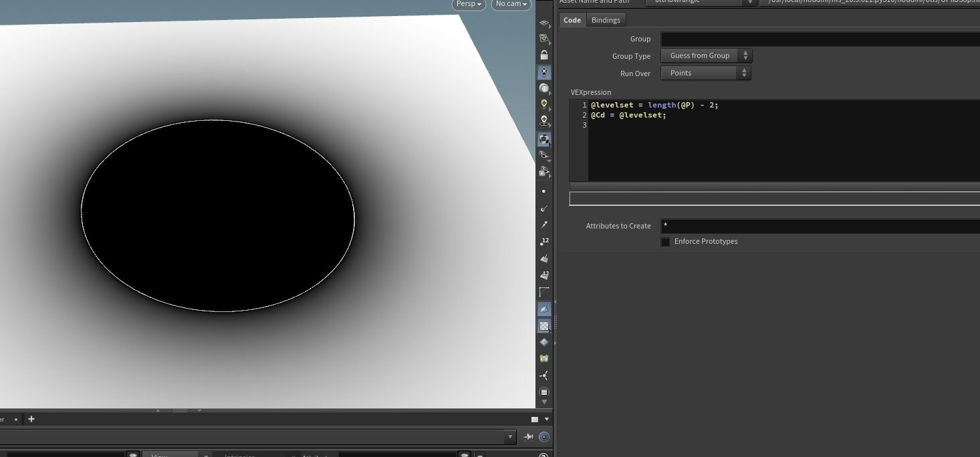Toggle display primitive numbers icon
Screen dimensions: 980x457
(x=544, y=275)
